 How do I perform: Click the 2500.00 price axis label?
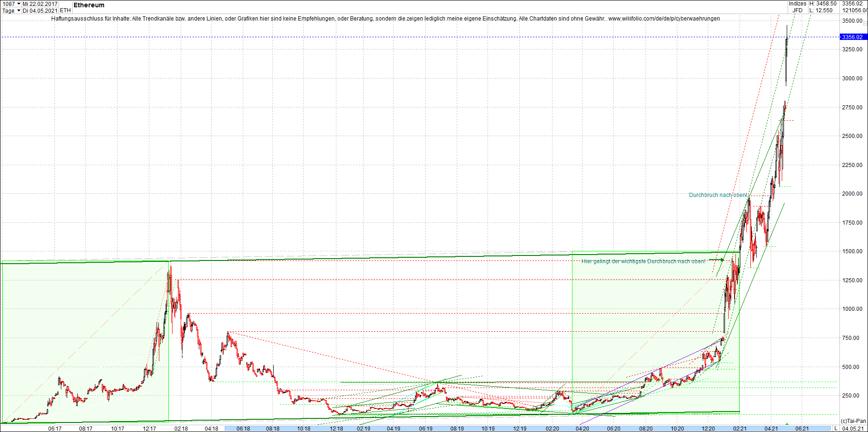pos(852,136)
